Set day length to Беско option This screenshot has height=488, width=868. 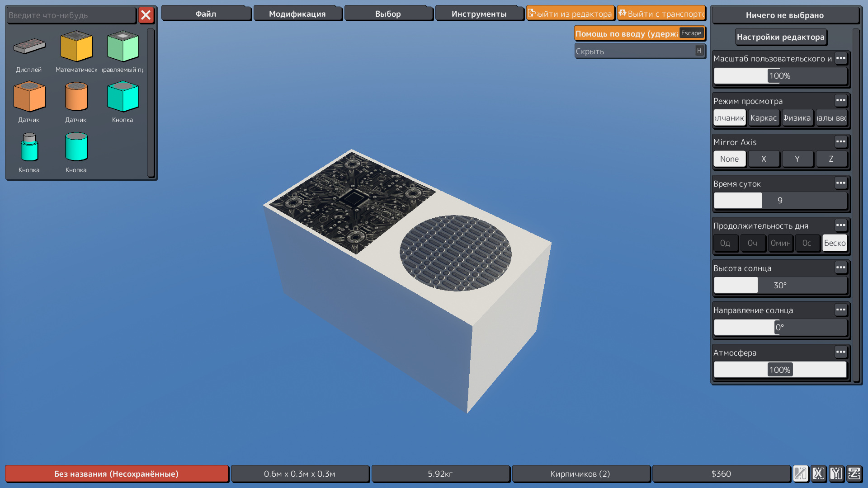click(x=834, y=243)
